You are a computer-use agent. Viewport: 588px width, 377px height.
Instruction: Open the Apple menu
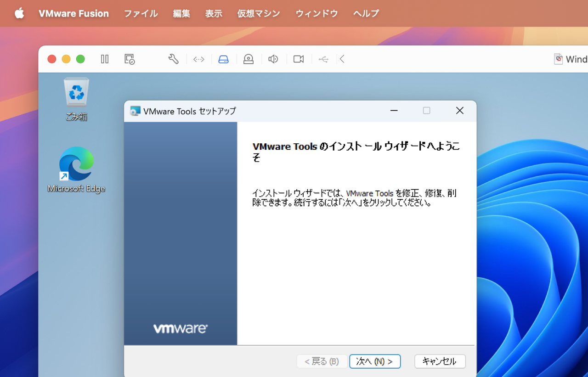[x=19, y=13]
